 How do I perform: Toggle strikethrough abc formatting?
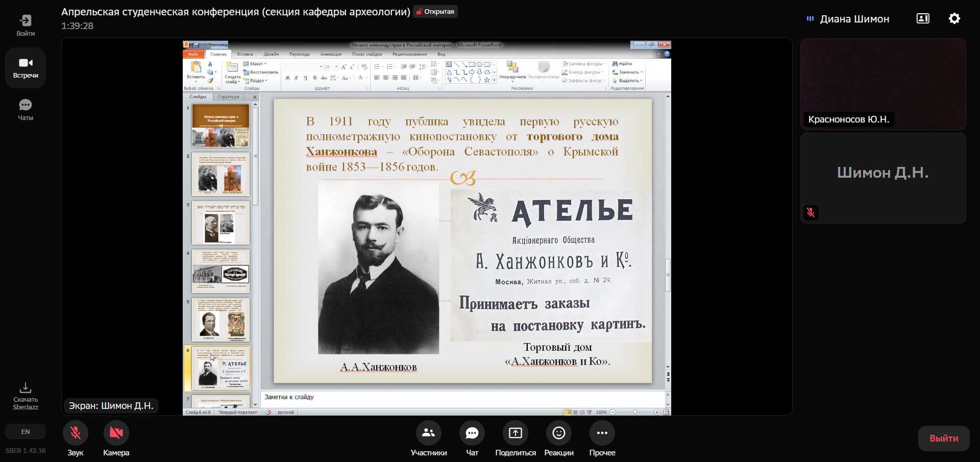click(x=324, y=78)
